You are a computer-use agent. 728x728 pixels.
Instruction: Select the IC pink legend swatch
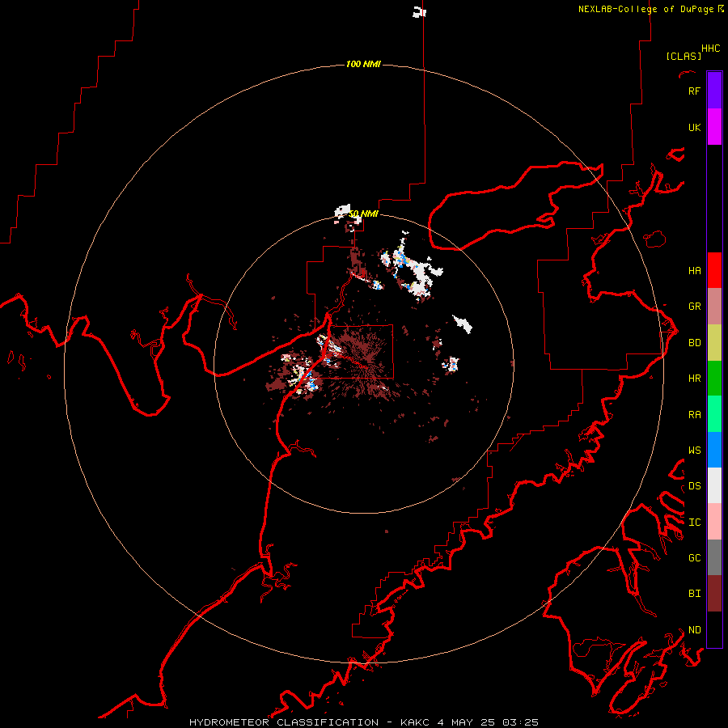coord(714,522)
